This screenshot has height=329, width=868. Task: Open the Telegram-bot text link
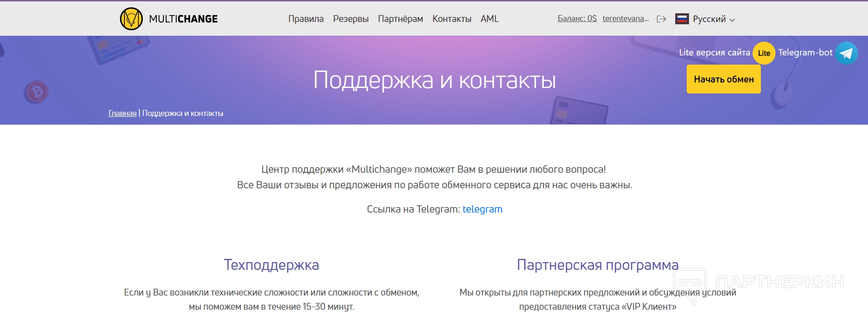point(805,52)
